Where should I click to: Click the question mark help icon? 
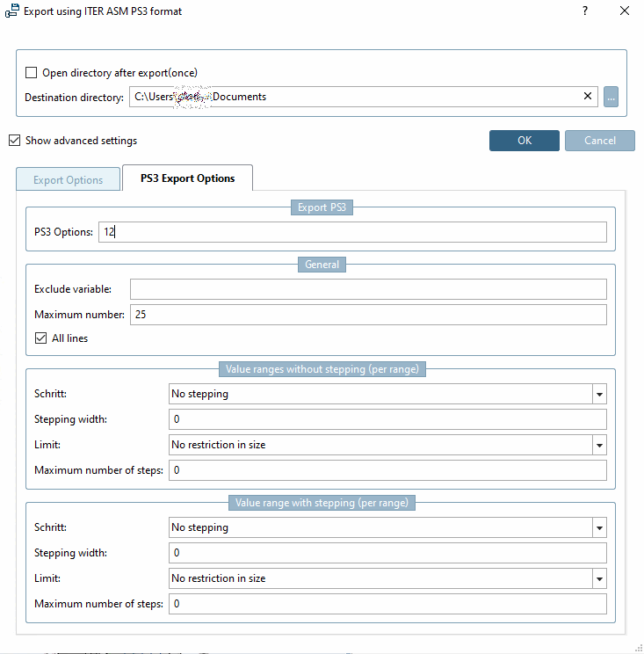[585, 11]
